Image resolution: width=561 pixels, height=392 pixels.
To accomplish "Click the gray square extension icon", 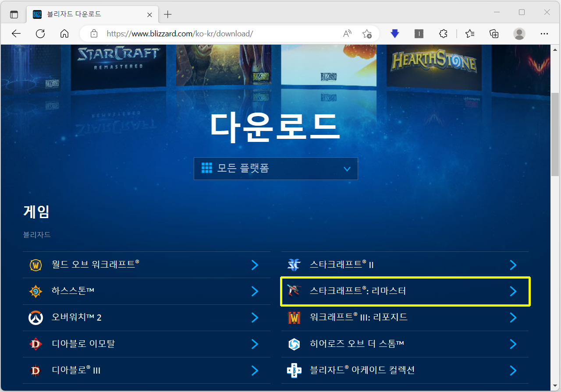I will [419, 34].
